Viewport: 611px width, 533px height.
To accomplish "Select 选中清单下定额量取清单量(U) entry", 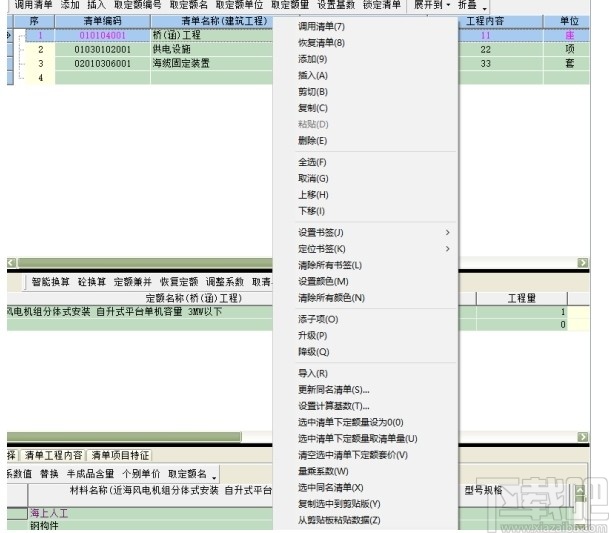I will 358,439.
